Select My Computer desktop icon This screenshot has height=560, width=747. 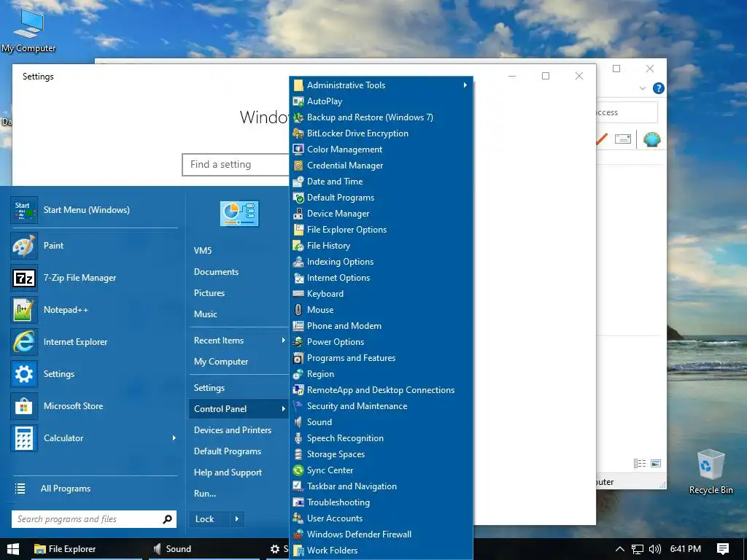click(x=28, y=31)
